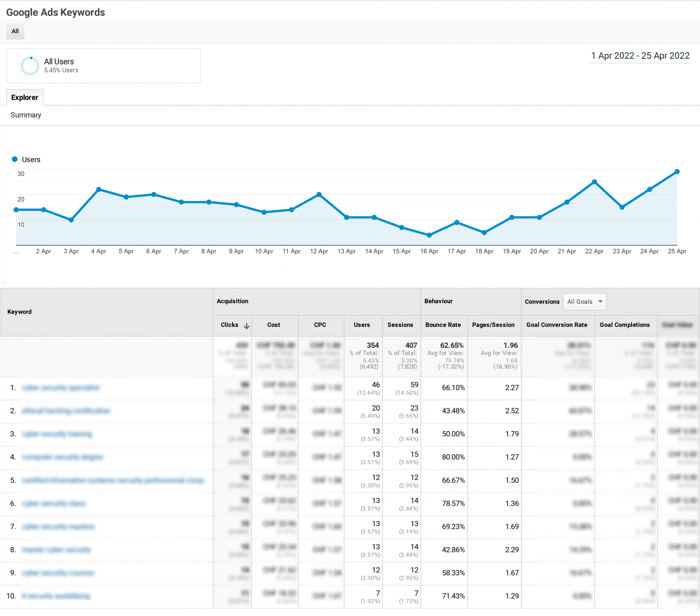The height and width of the screenshot is (616, 700).
Task: Click the All Users segment donut icon
Action: 30,66
